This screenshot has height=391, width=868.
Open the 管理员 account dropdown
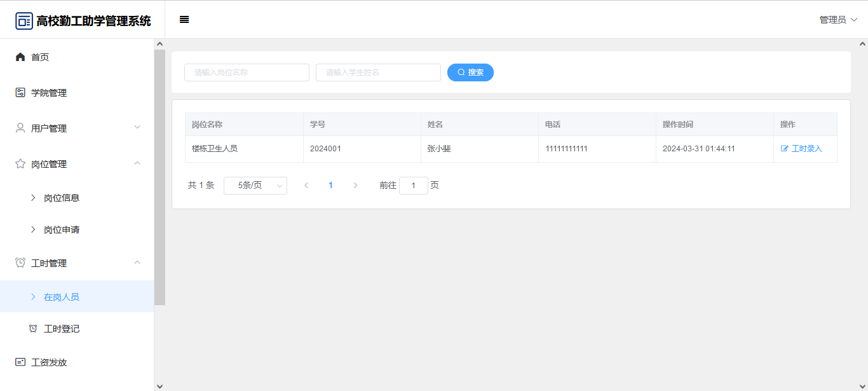pyautogui.click(x=838, y=20)
